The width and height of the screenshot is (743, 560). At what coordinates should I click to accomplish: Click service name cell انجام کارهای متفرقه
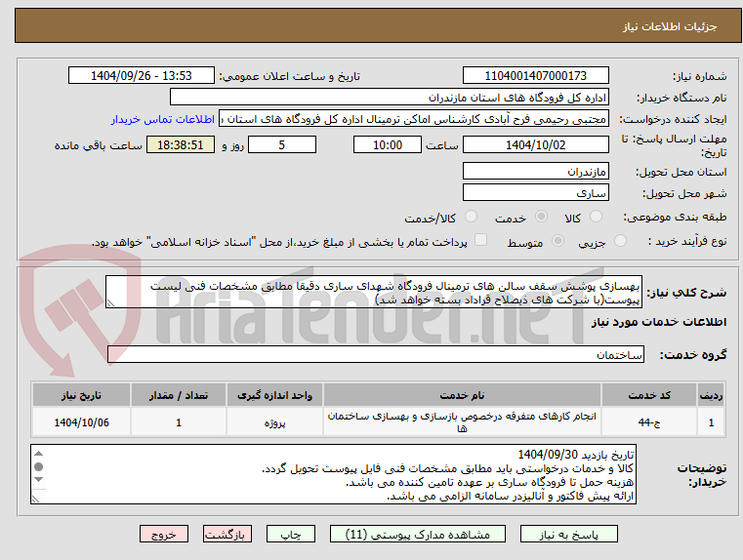(x=462, y=422)
